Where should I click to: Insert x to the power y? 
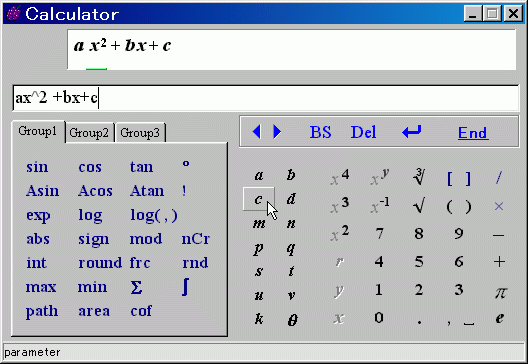(x=380, y=177)
